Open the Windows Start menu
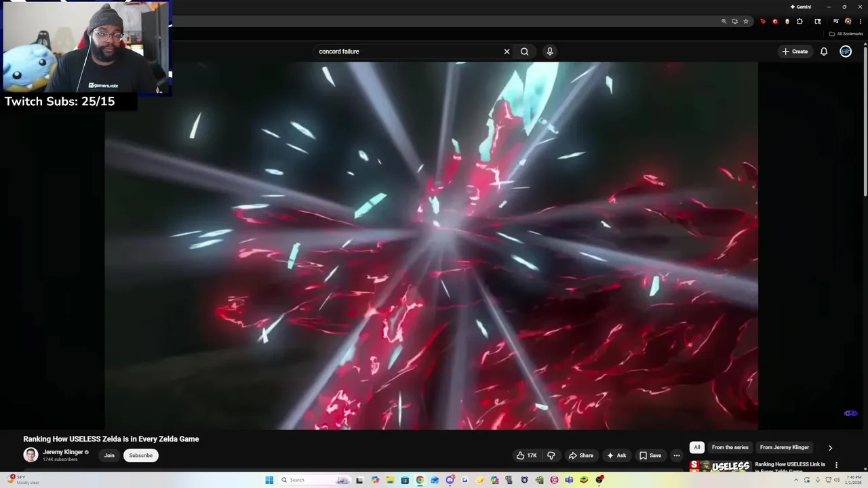 pyautogui.click(x=269, y=480)
